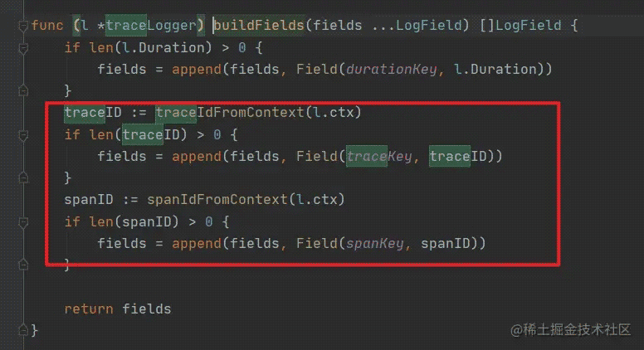This screenshot has width=644, height=350.
Task: Click the closing fold marker of spanID block
Action: click(23, 265)
